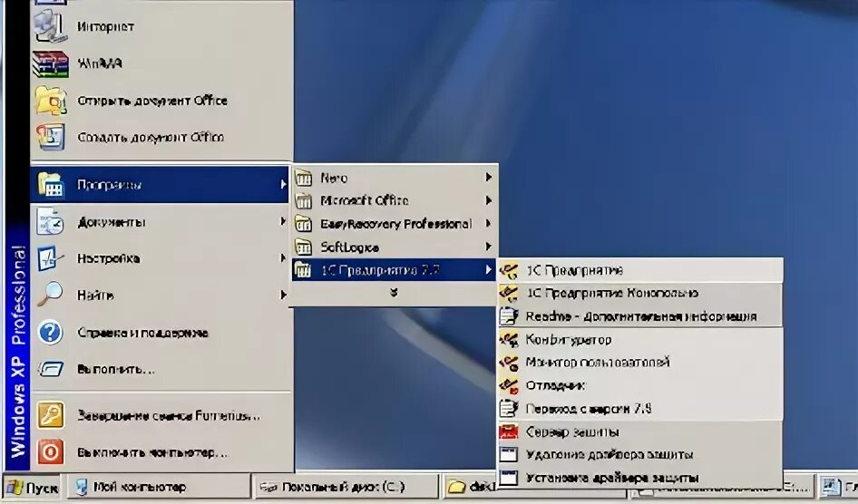Open the SoftLogica program group
858x504 pixels.
(x=394, y=247)
